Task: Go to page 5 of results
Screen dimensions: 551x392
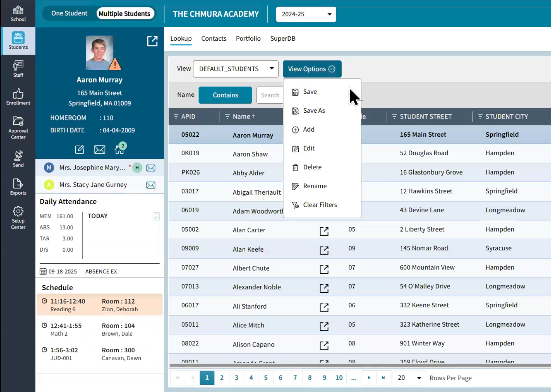Action: point(266,378)
